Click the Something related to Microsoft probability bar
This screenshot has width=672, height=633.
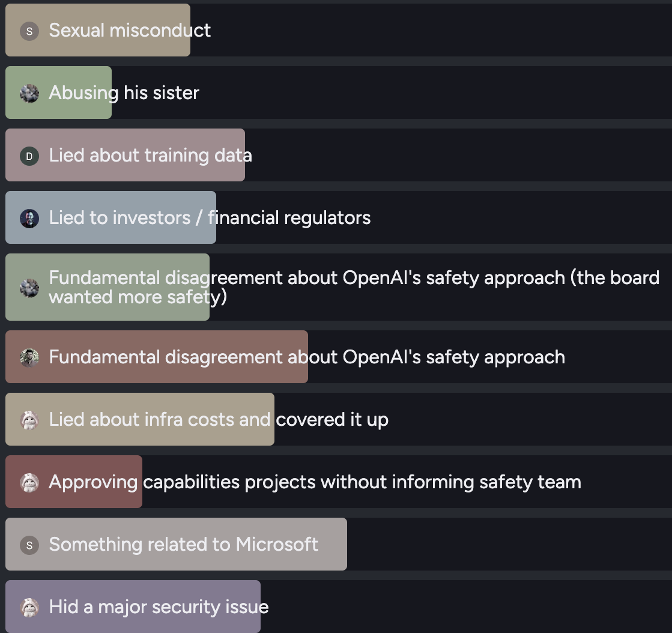(176, 544)
